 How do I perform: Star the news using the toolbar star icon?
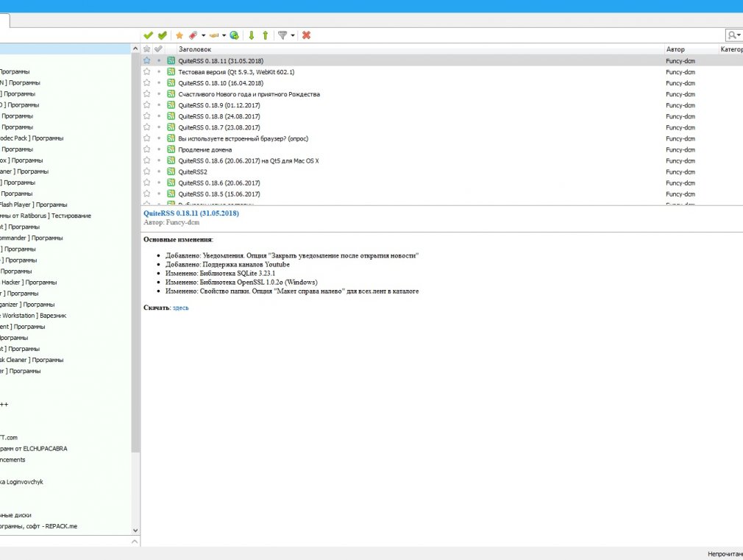click(179, 35)
